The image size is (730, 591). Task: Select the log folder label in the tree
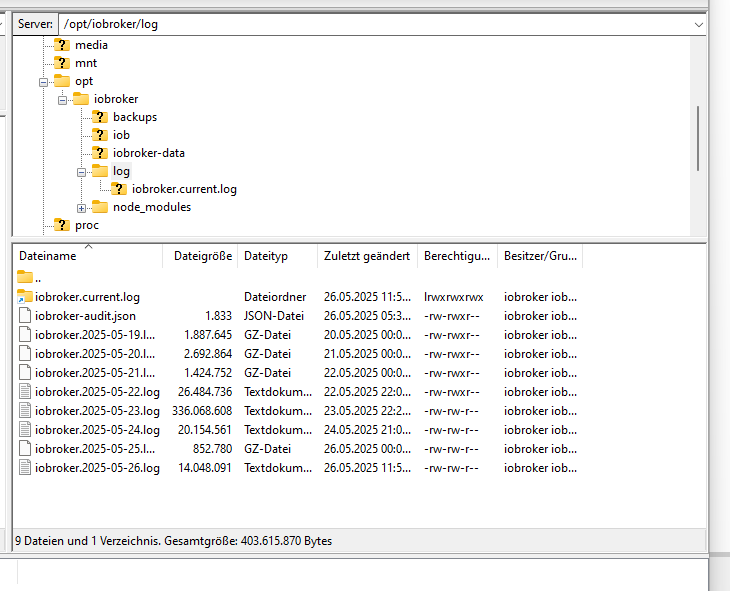point(121,171)
